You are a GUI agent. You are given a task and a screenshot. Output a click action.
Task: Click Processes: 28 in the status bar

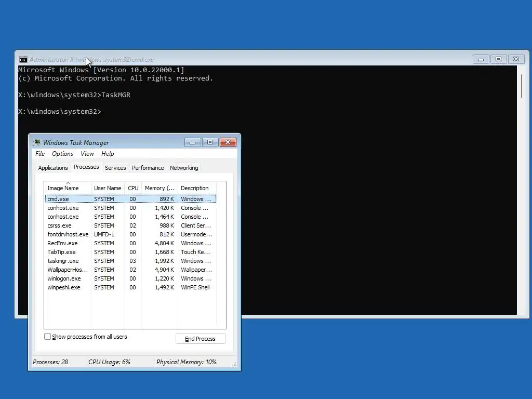(50, 362)
